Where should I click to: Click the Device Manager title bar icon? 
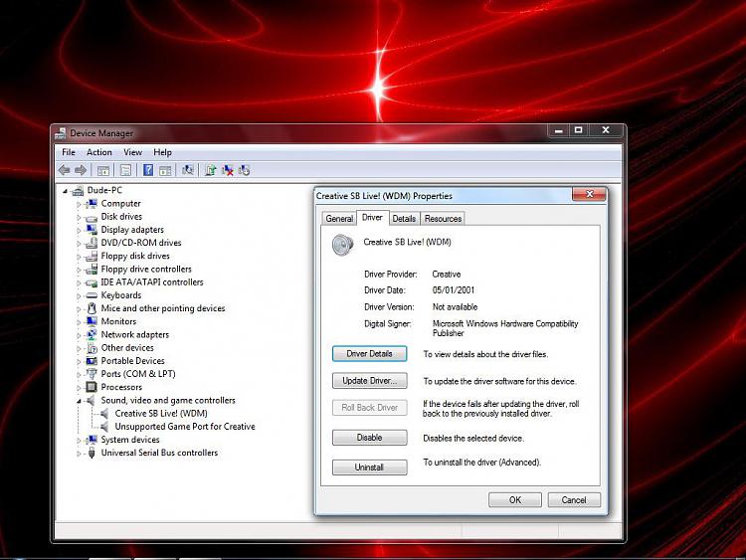(x=60, y=133)
